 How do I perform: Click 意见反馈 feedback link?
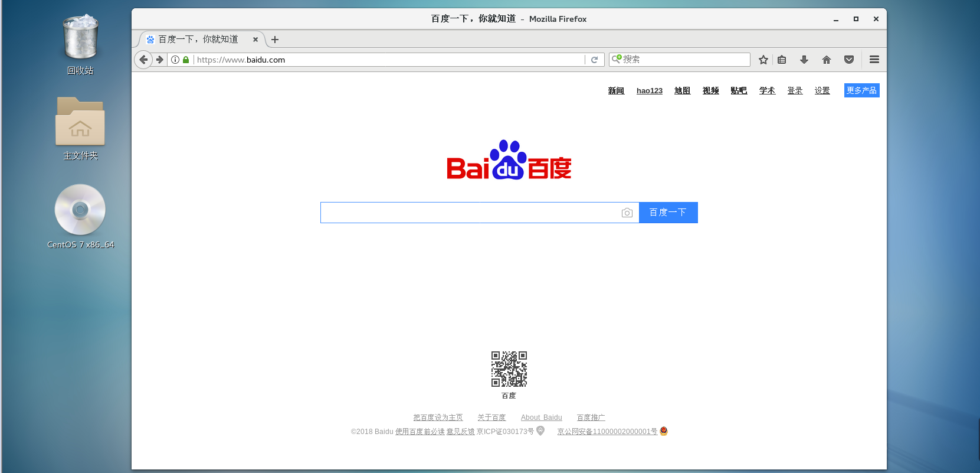point(461,432)
